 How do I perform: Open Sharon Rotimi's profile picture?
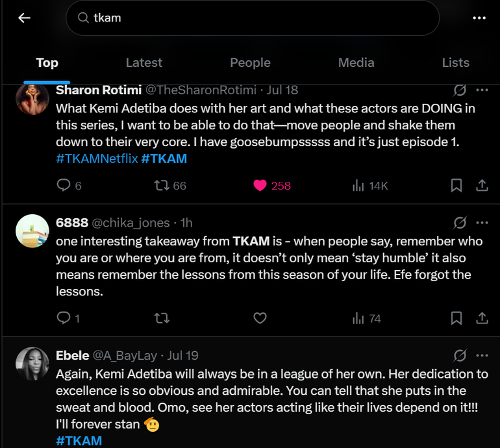[x=32, y=99]
